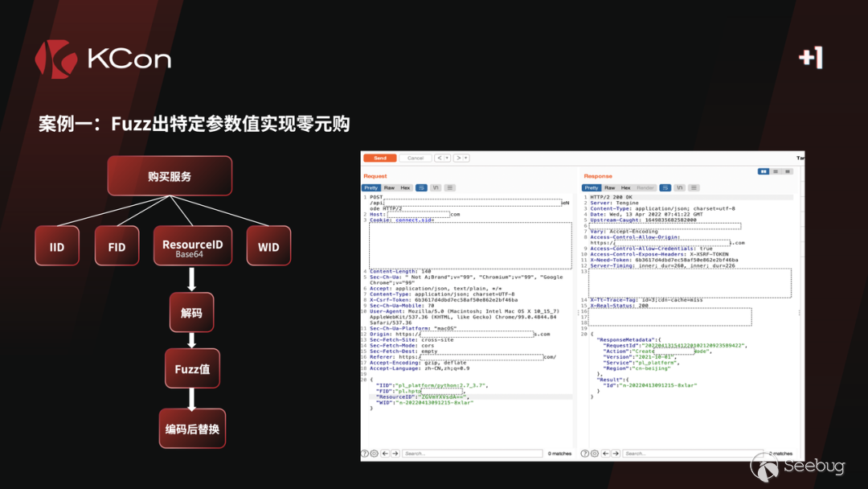868x489 pixels.
Task: Open Request panel hamburger menu icon
Action: point(450,187)
